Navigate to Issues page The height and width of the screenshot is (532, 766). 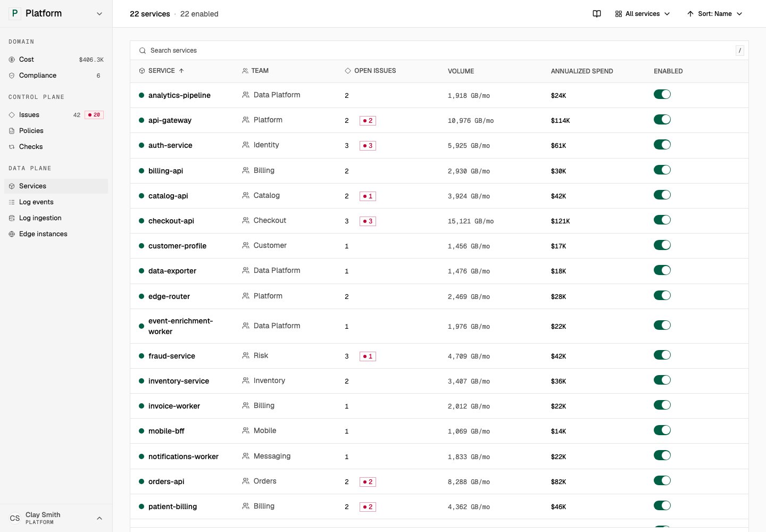pos(56,115)
